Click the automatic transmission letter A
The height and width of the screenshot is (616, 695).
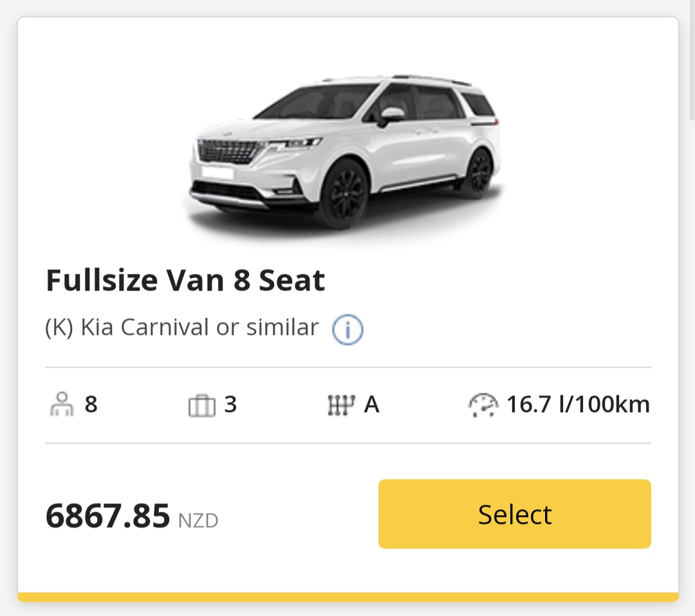[371, 405]
